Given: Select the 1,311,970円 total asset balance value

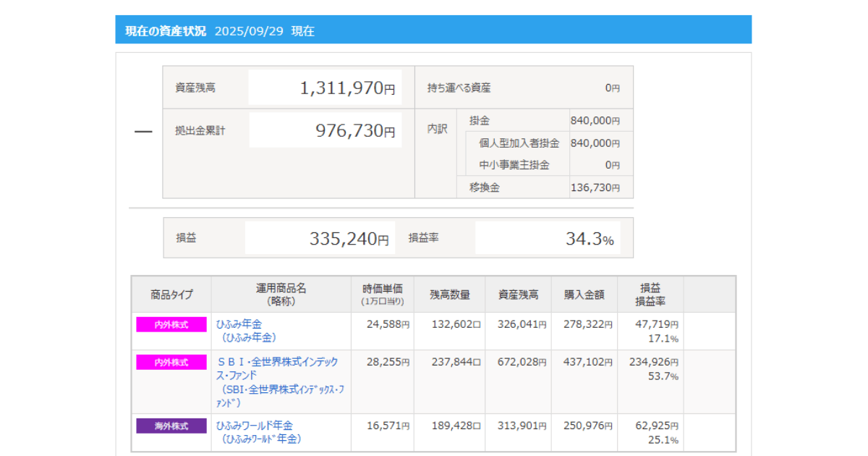Looking at the screenshot, I should 347,88.
